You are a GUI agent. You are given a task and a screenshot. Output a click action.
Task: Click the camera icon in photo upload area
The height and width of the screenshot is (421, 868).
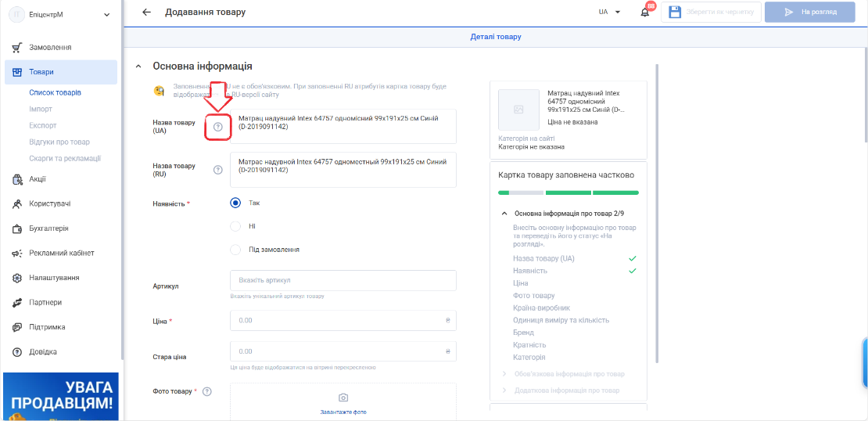(x=343, y=398)
